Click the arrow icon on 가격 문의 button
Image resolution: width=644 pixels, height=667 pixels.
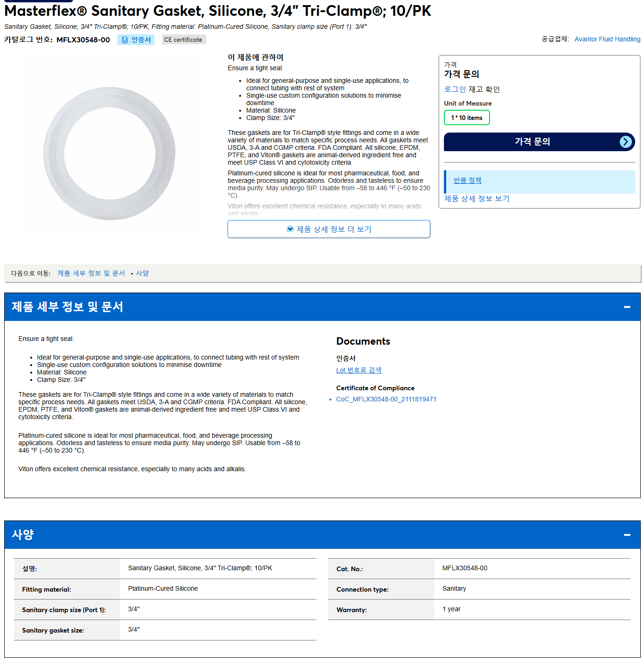point(626,142)
